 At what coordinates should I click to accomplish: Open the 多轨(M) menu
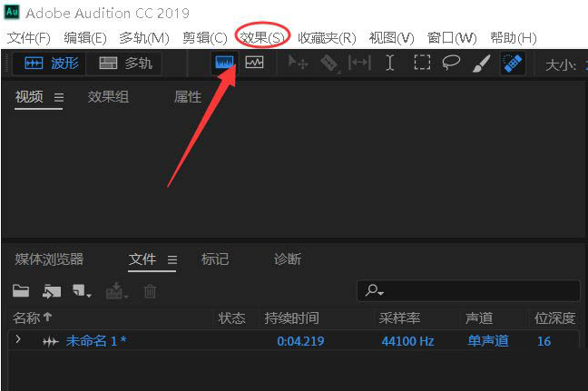coord(144,38)
